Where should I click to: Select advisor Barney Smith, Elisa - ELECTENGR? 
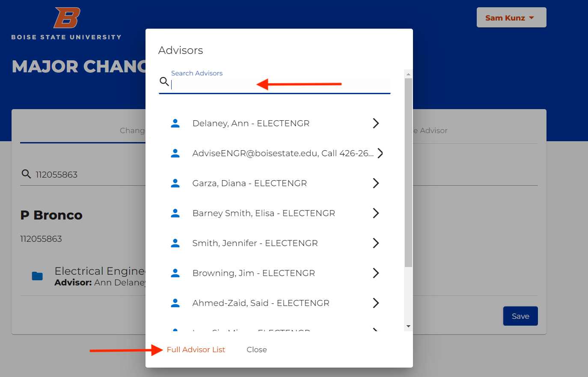point(275,213)
